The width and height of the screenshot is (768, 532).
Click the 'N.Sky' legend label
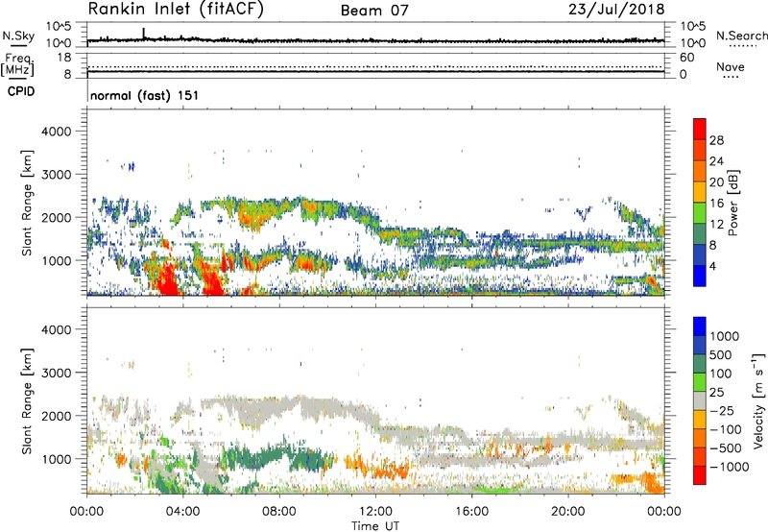click(x=18, y=36)
